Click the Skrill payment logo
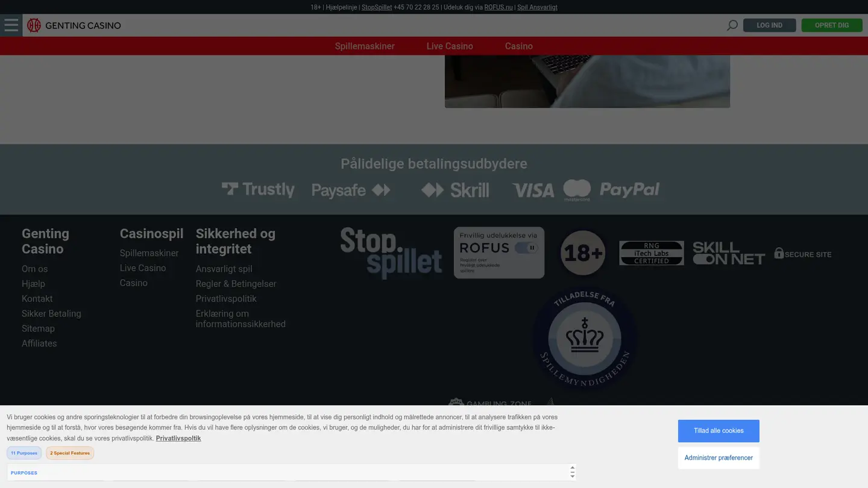 point(455,190)
